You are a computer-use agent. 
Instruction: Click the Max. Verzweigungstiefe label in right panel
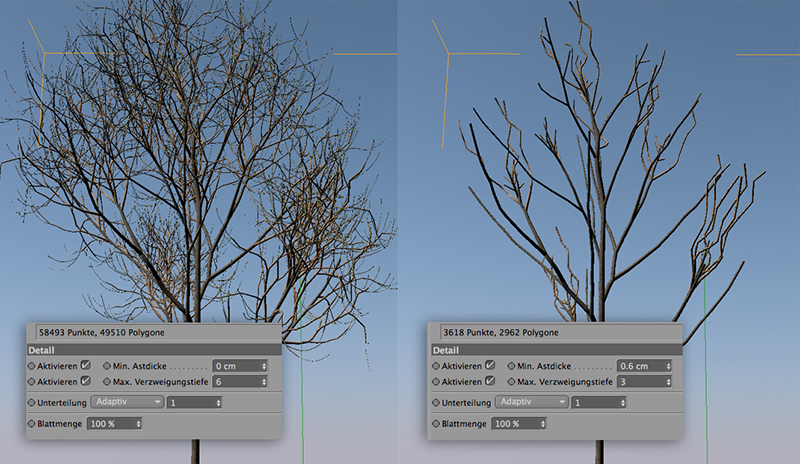pyautogui.click(x=565, y=382)
